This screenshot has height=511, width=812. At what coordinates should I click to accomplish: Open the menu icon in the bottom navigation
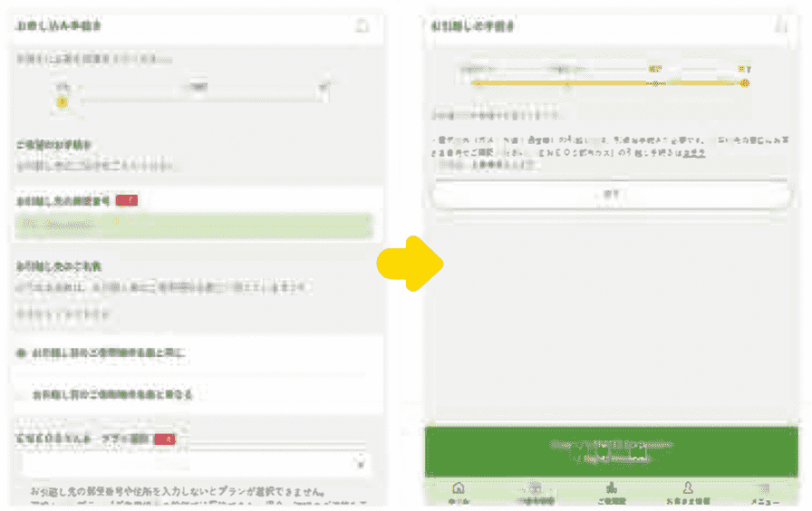[764, 490]
